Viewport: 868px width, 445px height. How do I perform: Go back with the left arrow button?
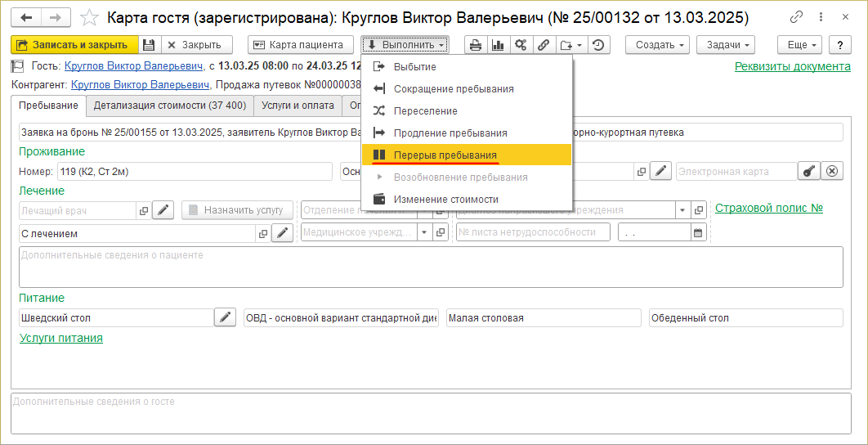tap(26, 18)
